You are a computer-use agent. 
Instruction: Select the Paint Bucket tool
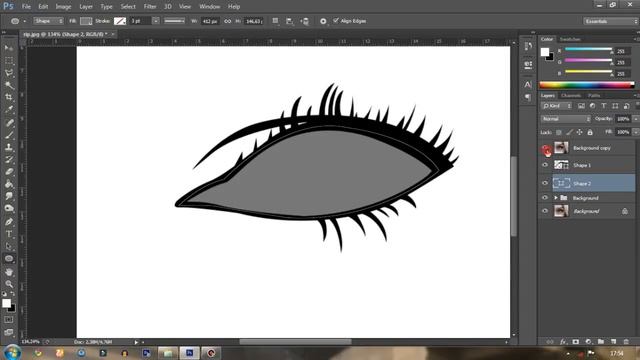click(x=9, y=184)
